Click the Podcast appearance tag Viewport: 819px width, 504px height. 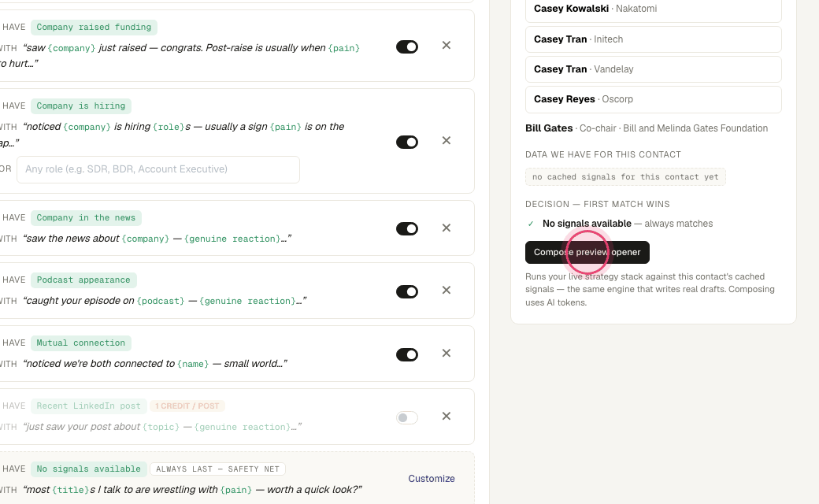[x=83, y=280]
